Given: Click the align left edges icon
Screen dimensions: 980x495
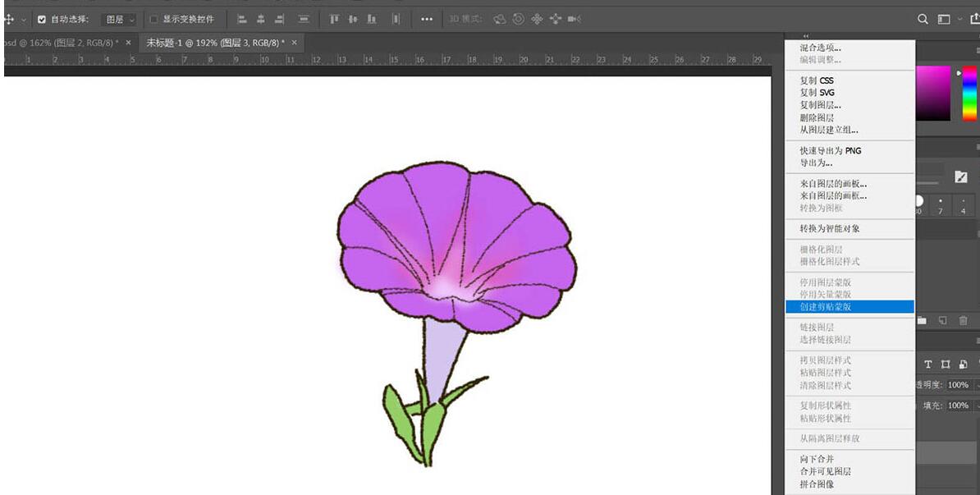Looking at the screenshot, I should (x=240, y=18).
